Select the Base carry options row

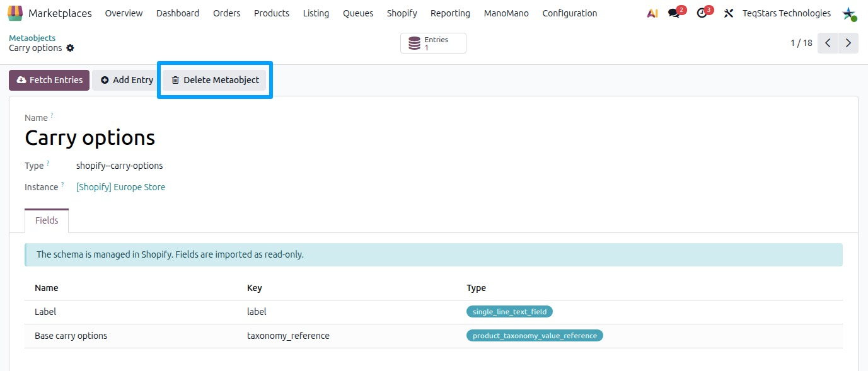[434, 336]
